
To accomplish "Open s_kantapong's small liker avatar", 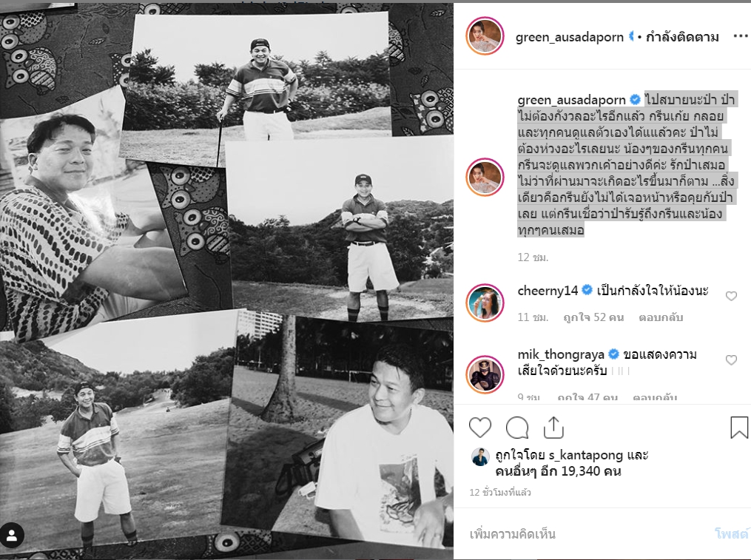I will [480, 457].
